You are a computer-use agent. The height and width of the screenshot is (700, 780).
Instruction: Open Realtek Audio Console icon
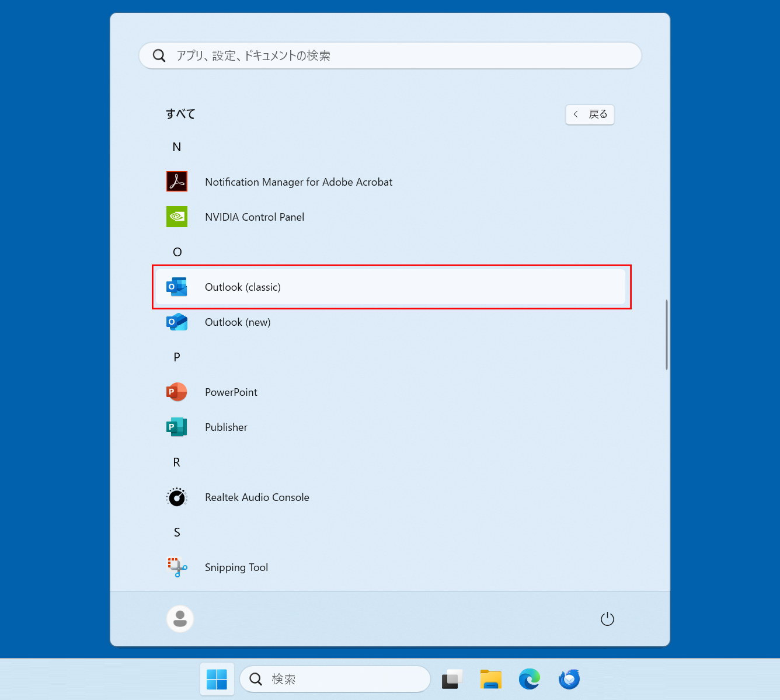coord(177,497)
